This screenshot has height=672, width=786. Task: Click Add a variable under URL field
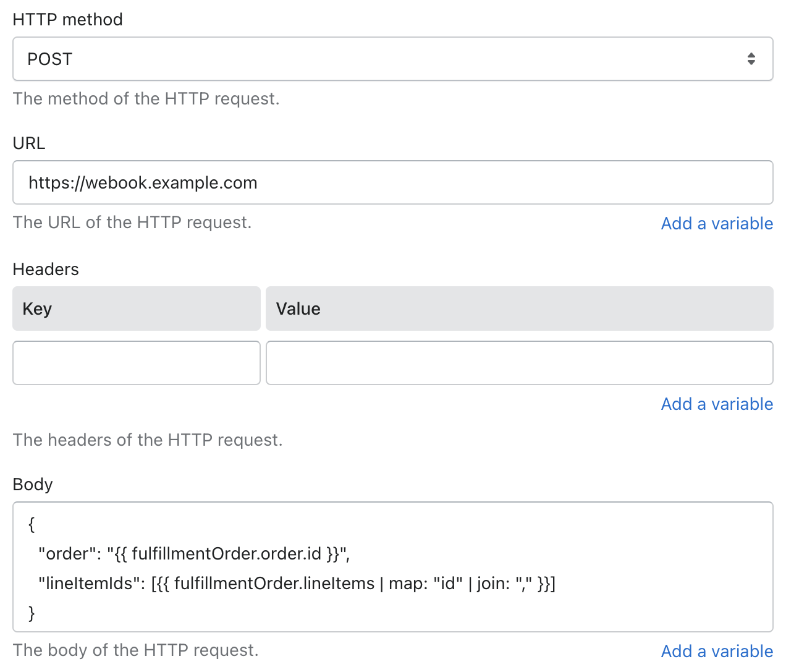coord(717,223)
